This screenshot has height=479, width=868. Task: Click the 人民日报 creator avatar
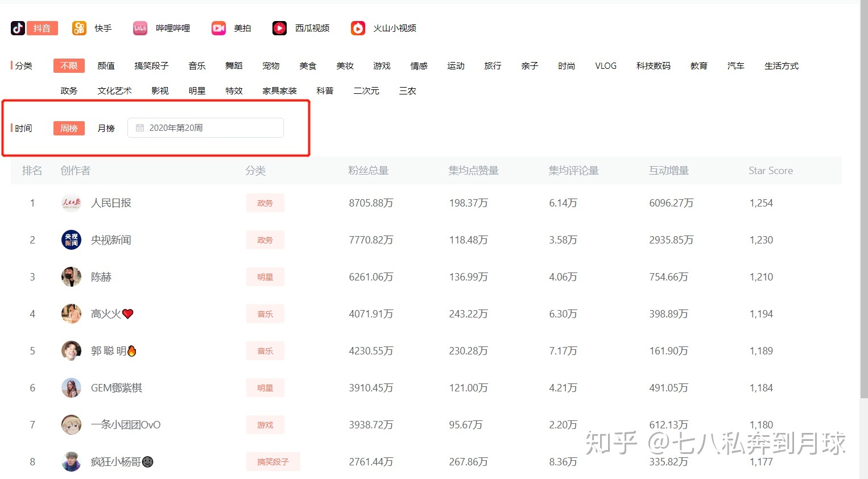coord(71,203)
